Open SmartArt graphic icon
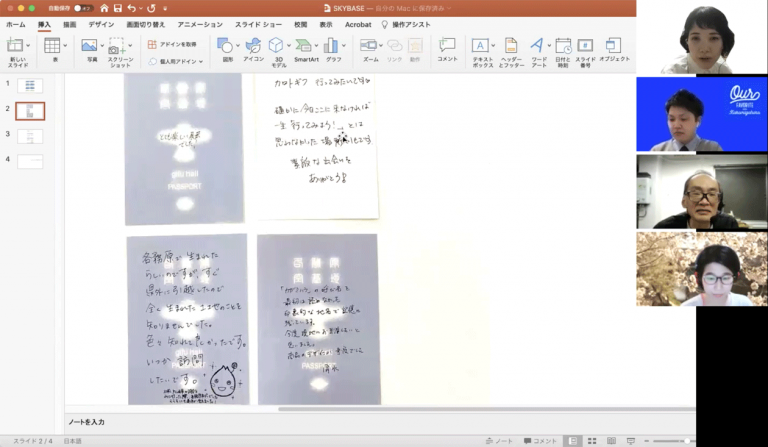Screen dimensions: 768x447 (303, 46)
